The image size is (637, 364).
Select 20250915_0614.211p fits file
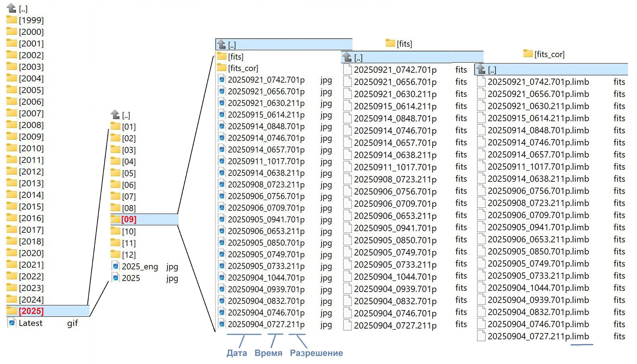[395, 106]
